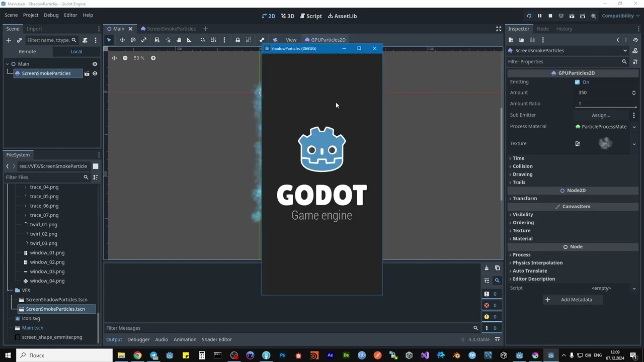The height and width of the screenshot is (362, 644).
Task: Open the Node tab beside Inspector
Action: point(543,29)
